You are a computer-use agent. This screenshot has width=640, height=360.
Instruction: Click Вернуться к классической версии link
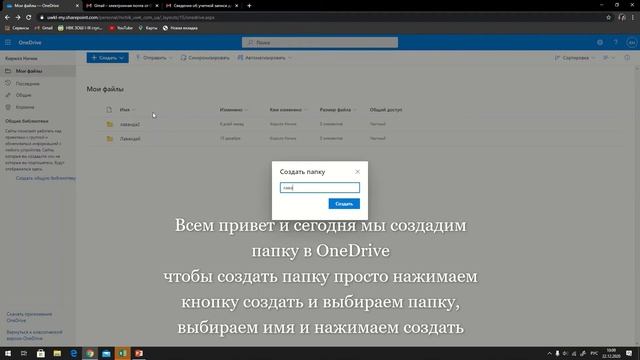pyautogui.click(x=34, y=335)
